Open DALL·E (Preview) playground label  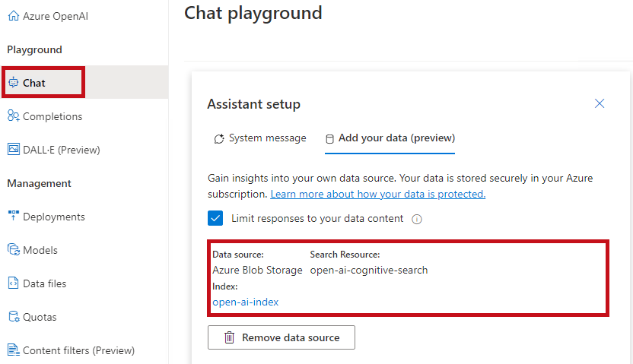pyautogui.click(x=62, y=150)
